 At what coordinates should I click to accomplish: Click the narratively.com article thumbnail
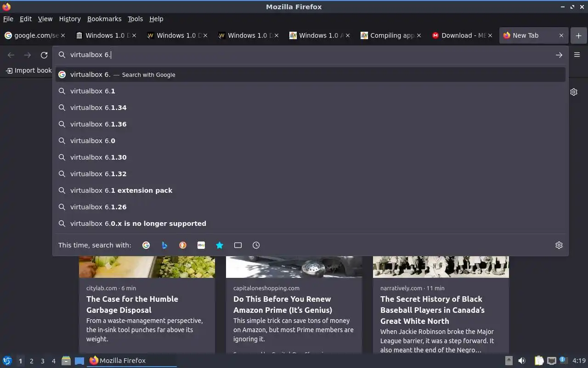[x=441, y=267]
